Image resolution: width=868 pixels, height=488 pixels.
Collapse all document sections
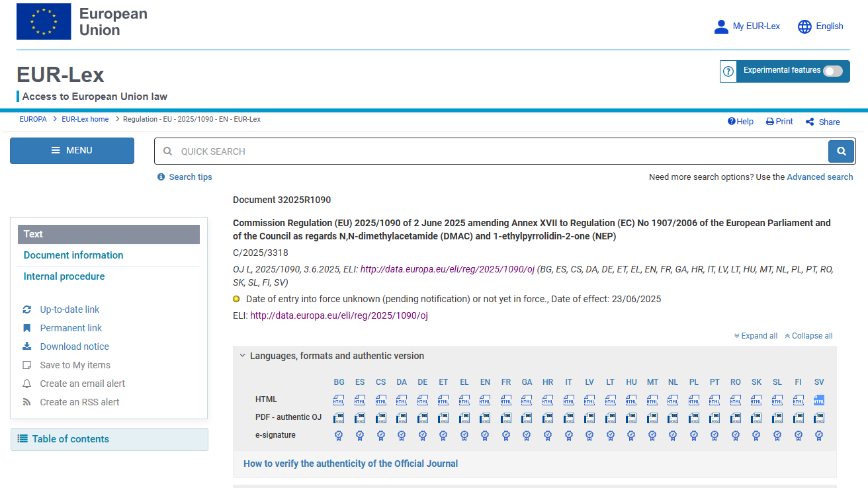point(808,336)
